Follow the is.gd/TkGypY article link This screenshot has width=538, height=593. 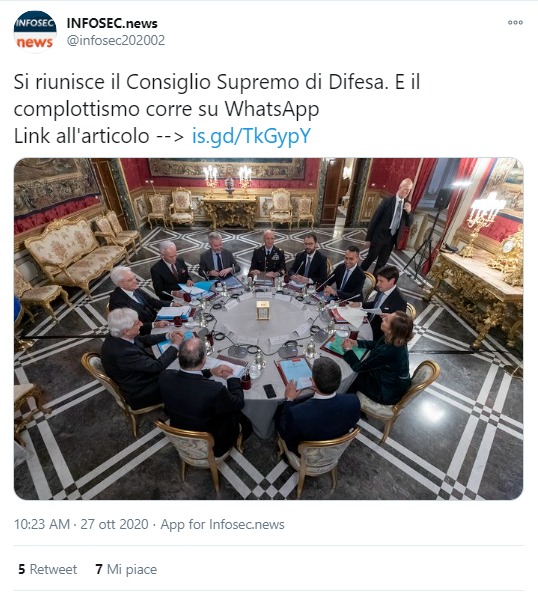251,136
